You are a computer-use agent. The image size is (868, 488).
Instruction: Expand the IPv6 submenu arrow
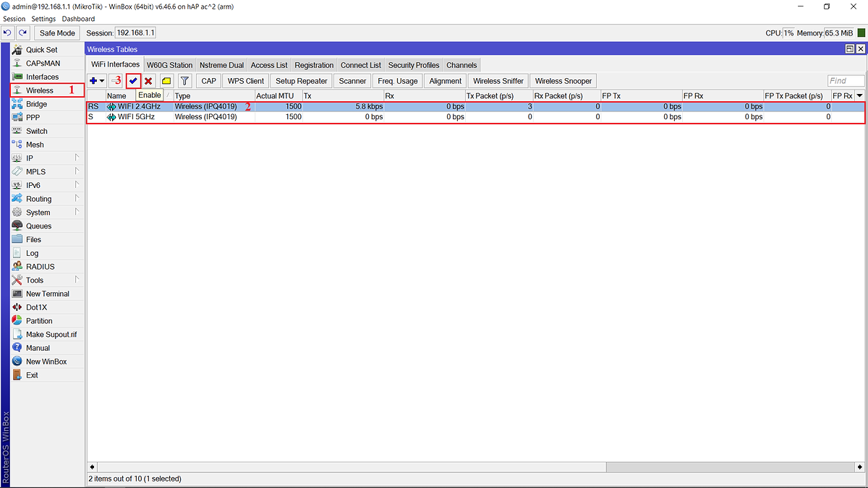(77, 185)
